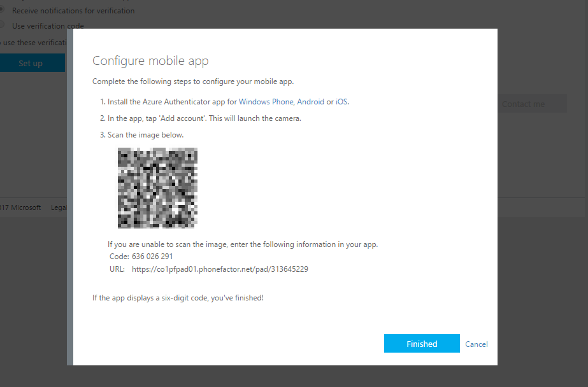This screenshot has height=387, width=588.
Task: Click the 'Code:' label
Action: (x=119, y=257)
